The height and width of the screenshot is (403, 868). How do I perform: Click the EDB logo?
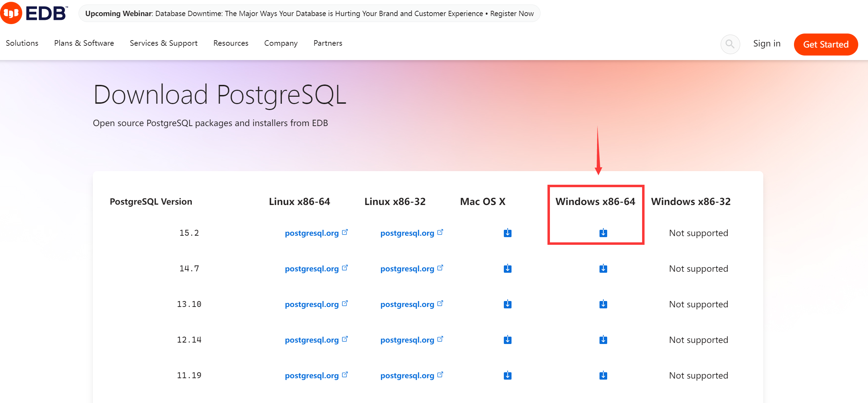(x=34, y=13)
